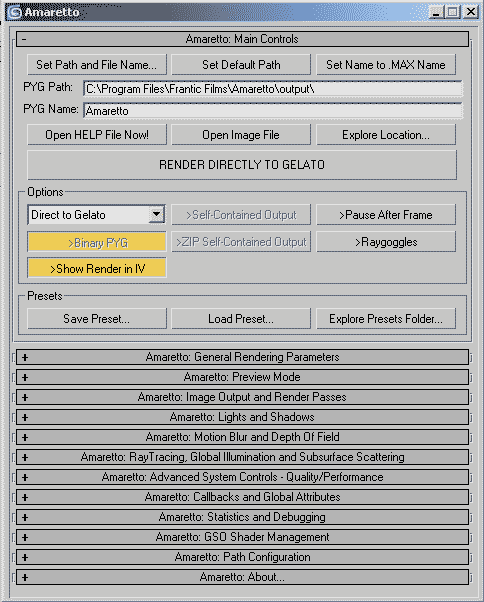The image size is (484, 602).
Task: Click the Amaretto title bar app icon
Action: click(15, 12)
